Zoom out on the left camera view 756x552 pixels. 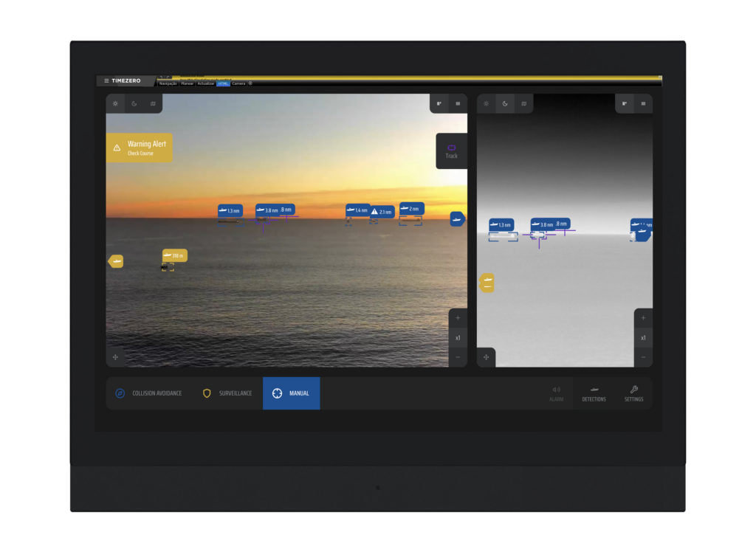point(458,357)
